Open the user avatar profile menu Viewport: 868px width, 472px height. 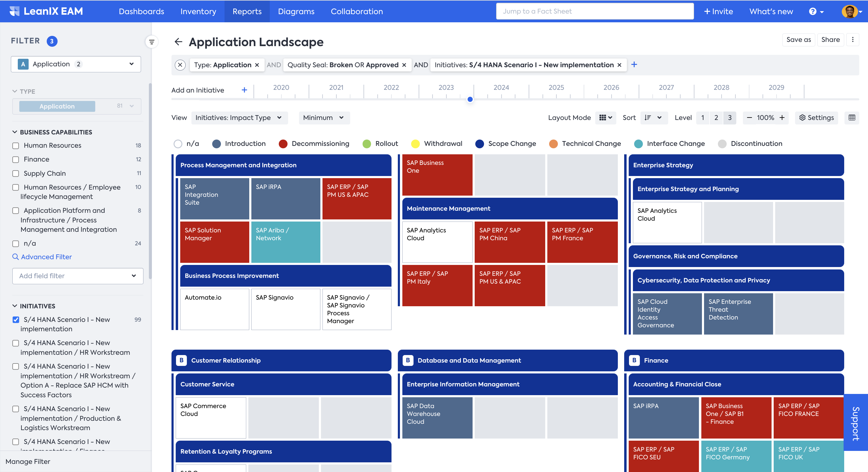851,11
